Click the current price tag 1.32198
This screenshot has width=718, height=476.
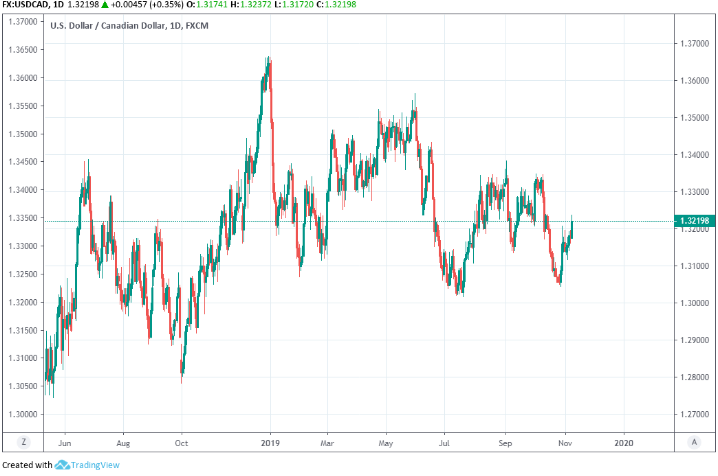pyautogui.click(x=693, y=222)
